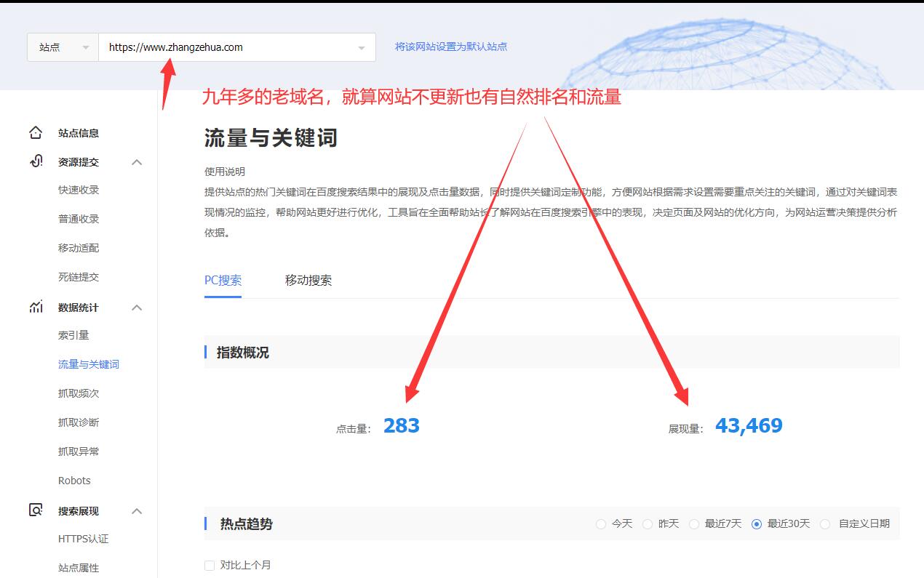Enable the 对比上个月 checkbox
Image resolution: width=924 pixels, height=578 pixels.
pyautogui.click(x=210, y=564)
